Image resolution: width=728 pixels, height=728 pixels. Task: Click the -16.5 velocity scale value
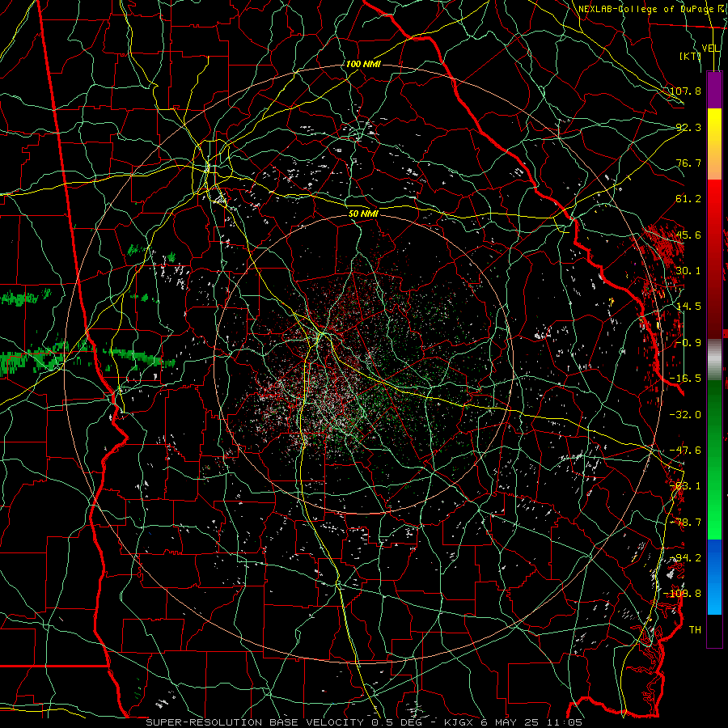point(685,379)
